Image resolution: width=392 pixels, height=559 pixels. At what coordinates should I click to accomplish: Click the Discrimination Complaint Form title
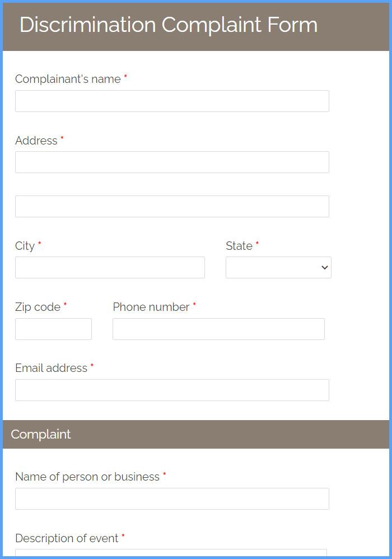click(168, 25)
